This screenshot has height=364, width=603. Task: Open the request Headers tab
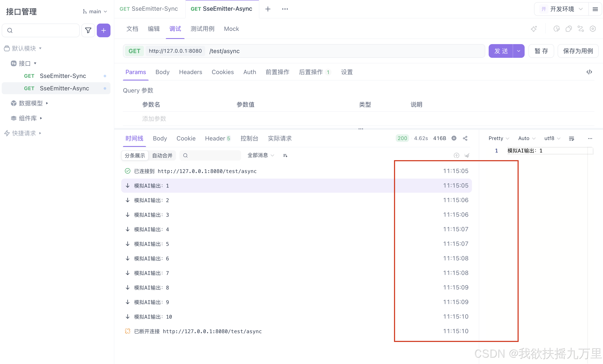(190, 72)
